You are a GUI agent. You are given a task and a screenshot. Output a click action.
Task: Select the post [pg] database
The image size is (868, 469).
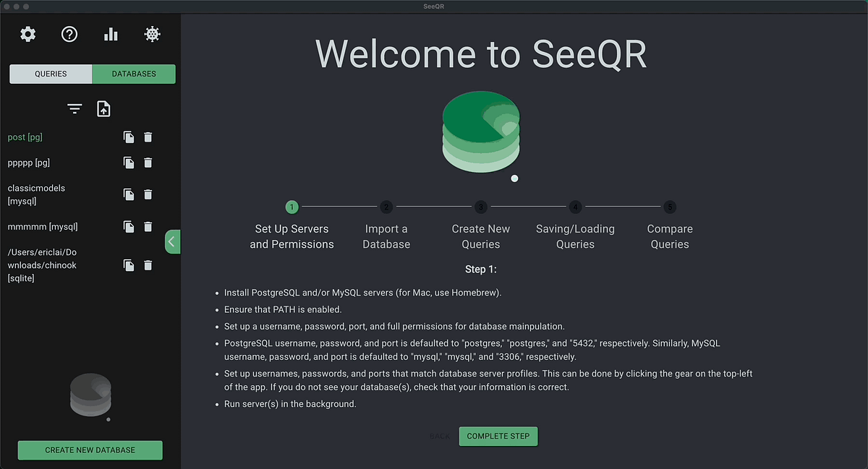click(x=25, y=137)
